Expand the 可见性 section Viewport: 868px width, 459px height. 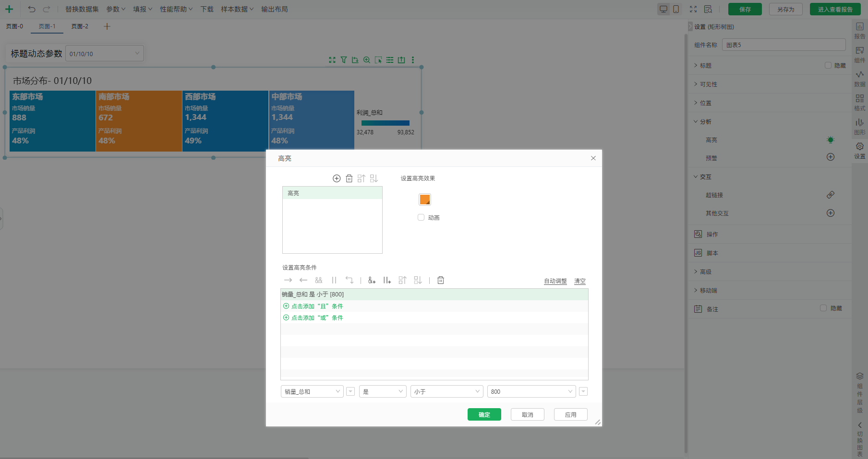click(708, 84)
